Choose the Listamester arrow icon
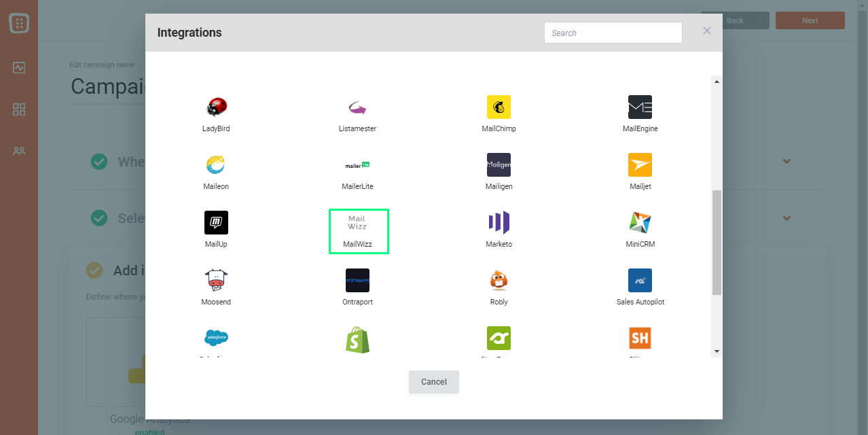 click(357, 107)
